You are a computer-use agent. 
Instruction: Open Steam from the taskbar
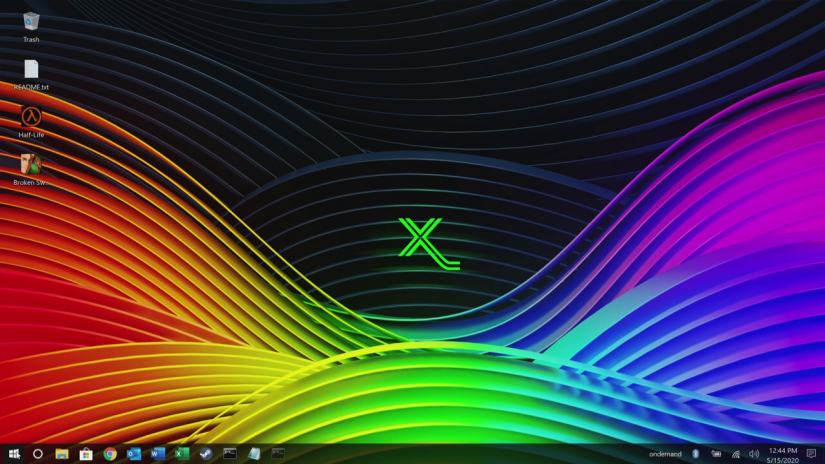click(206, 453)
